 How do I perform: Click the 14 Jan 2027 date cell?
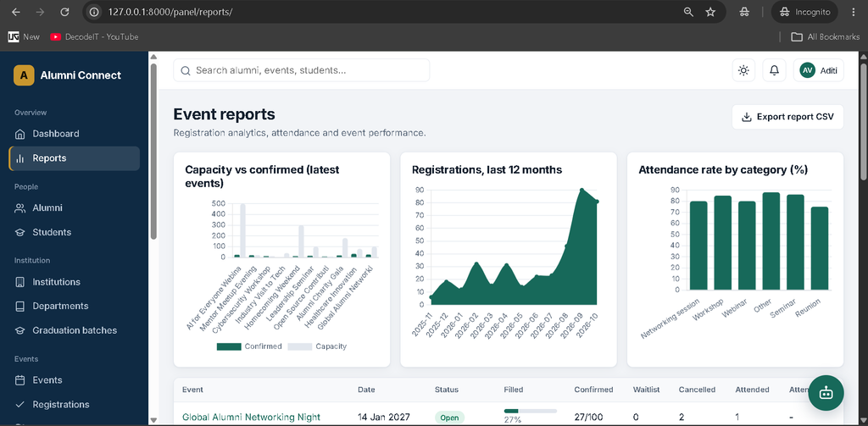pyautogui.click(x=383, y=418)
